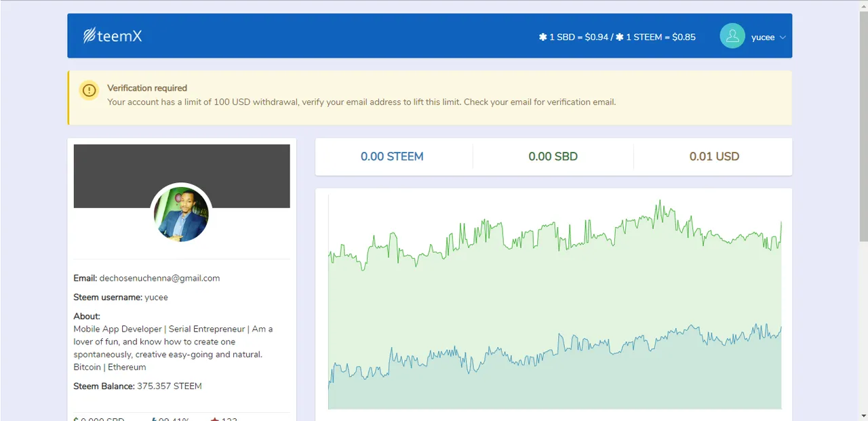Image resolution: width=868 pixels, height=421 pixels.
Task: Click the 1 STEEM = $0.85 rate text
Action: 660,37
